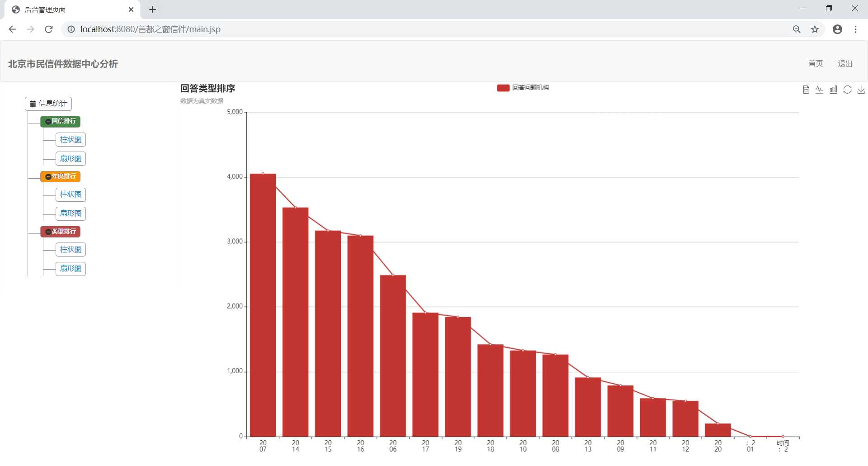Select the 后台管理页面 browser tab
The height and width of the screenshot is (466, 868).
coord(72,10)
